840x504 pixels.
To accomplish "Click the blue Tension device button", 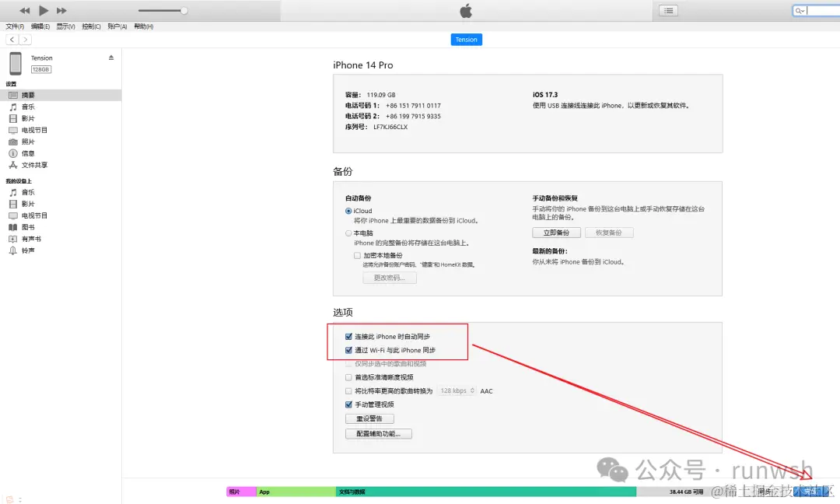I will [466, 40].
